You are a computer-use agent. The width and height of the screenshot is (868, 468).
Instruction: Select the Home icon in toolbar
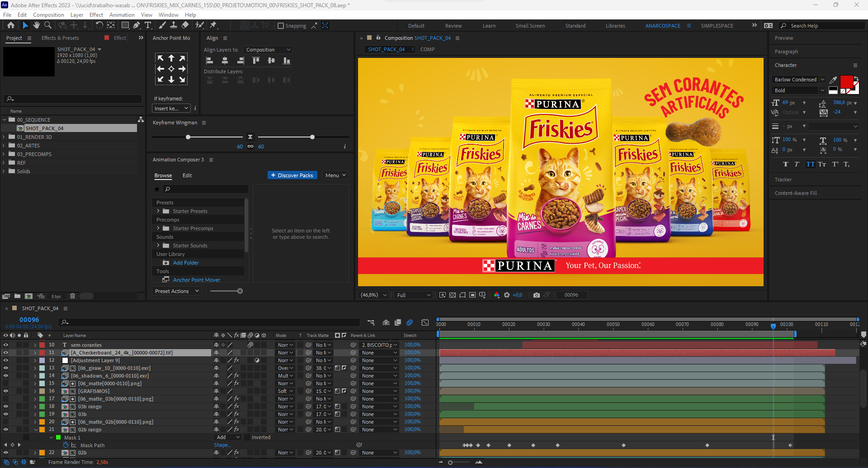pos(11,25)
